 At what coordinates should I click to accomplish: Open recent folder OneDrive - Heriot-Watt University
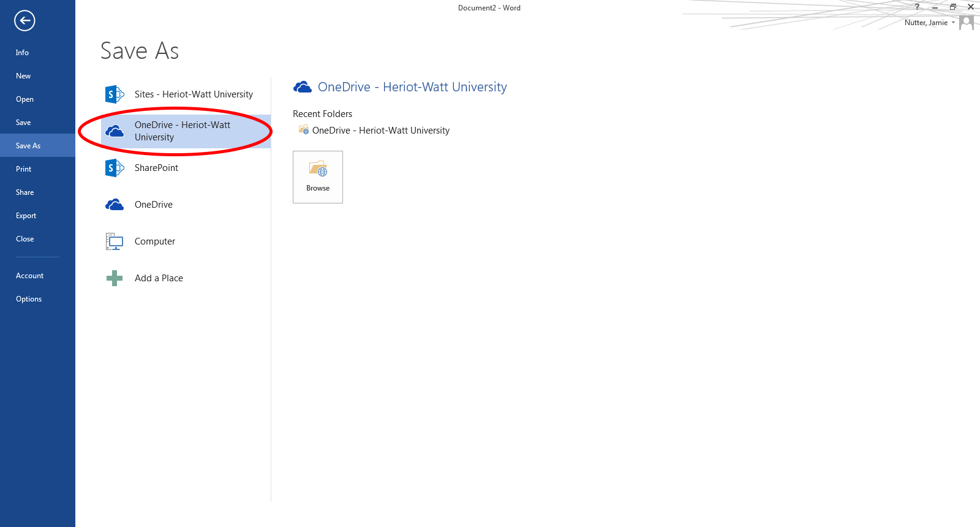coord(374,131)
